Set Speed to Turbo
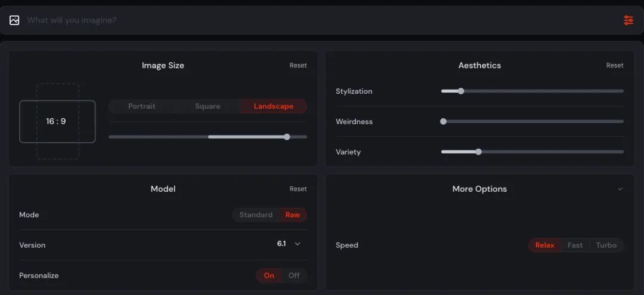 coord(606,245)
